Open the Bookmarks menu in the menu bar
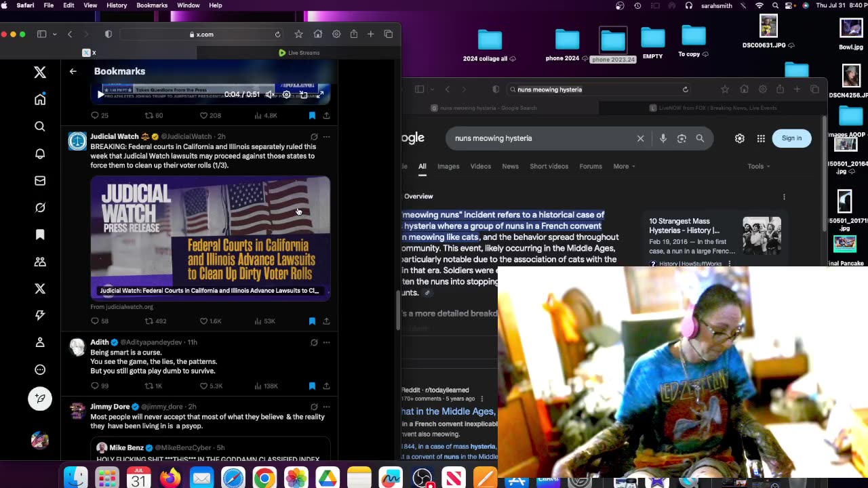This screenshot has height=488, width=868. [152, 5]
